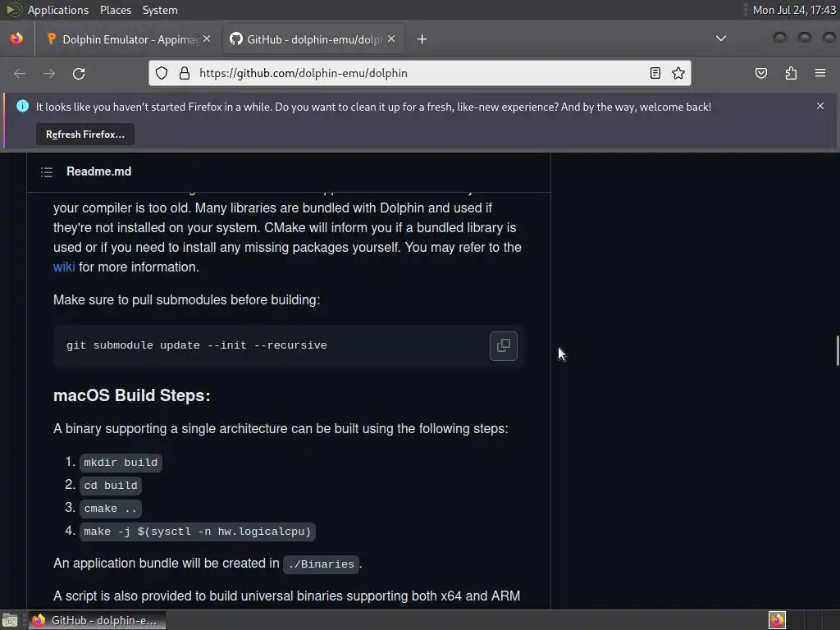View site security padlock info
This screenshot has height=630, width=840.
point(185,73)
